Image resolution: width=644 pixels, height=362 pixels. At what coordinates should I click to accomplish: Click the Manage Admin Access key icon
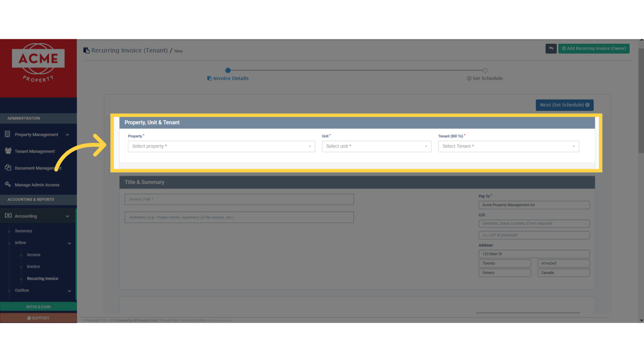click(x=8, y=184)
